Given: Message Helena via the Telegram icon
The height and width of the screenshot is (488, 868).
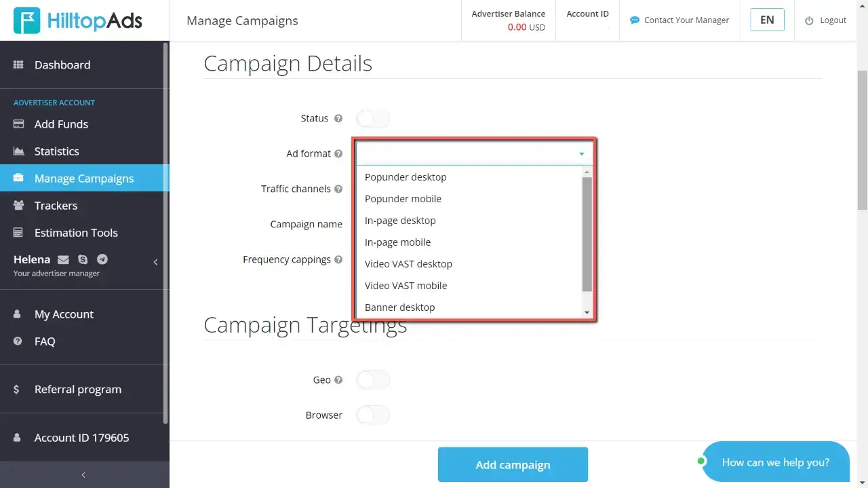Looking at the screenshot, I should pyautogui.click(x=103, y=259).
